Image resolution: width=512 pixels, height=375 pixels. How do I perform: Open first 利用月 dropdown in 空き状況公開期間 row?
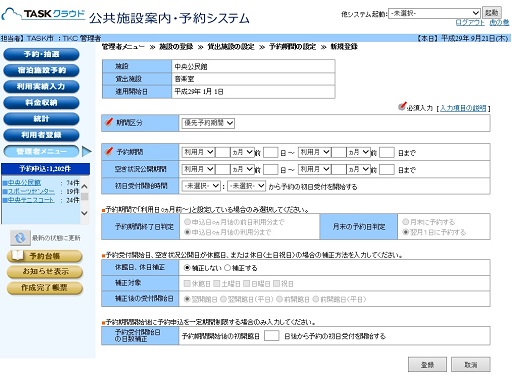pos(198,169)
